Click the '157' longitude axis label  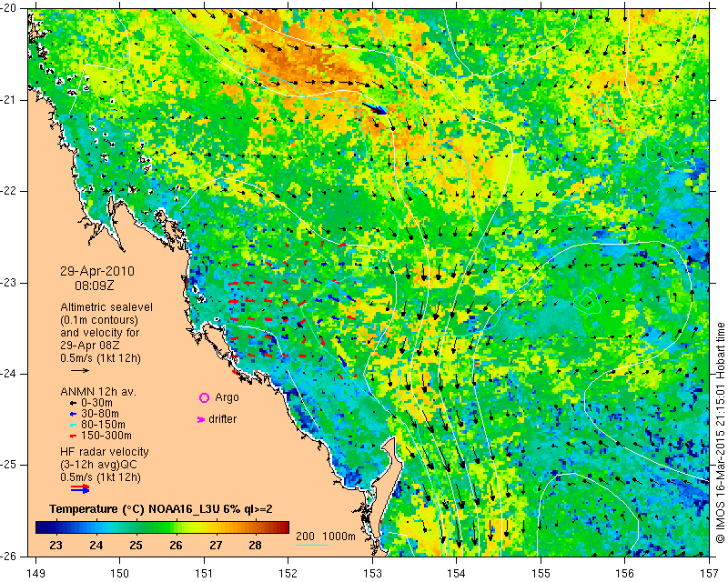click(x=710, y=574)
